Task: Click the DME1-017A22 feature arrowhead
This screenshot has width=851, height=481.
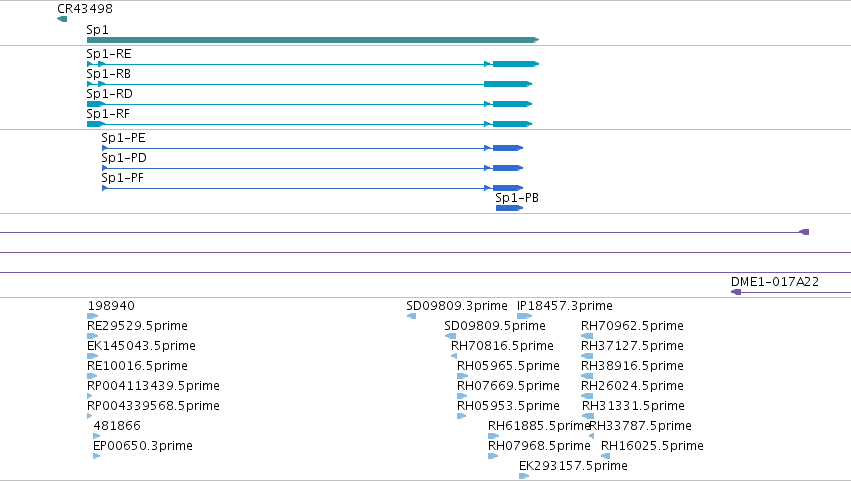Action: 736,292
